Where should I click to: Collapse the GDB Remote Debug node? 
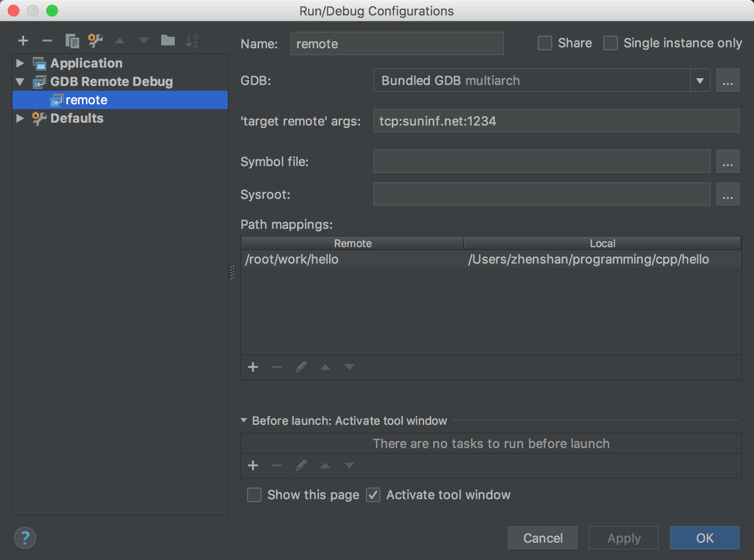[x=20, y=82]
